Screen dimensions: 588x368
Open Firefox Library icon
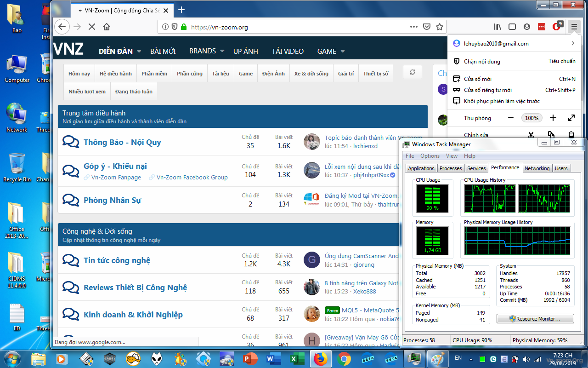pos(498,27)
